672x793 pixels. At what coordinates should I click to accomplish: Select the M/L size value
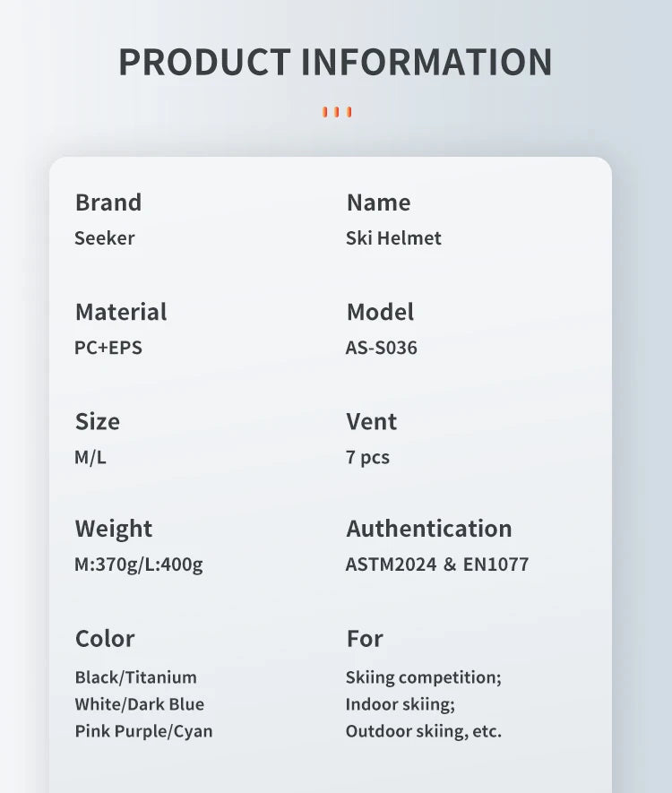click(90, 457)
